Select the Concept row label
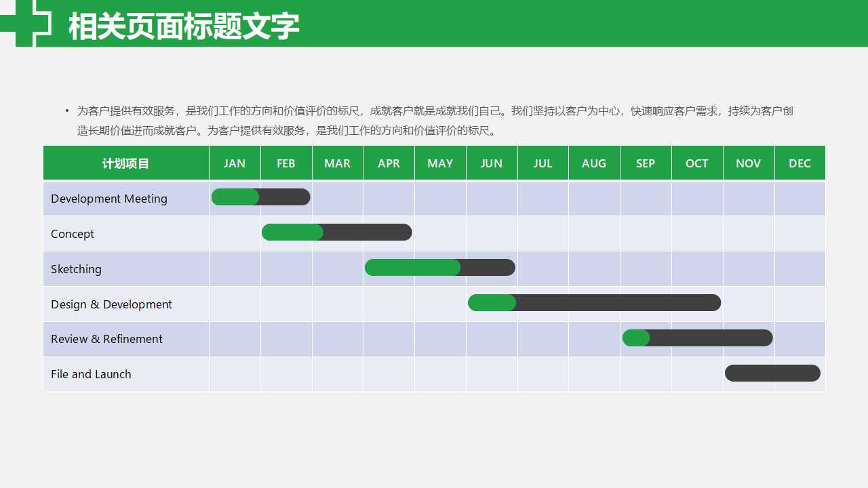This screenshot has width=868, height=488. (x=73, y=234)
